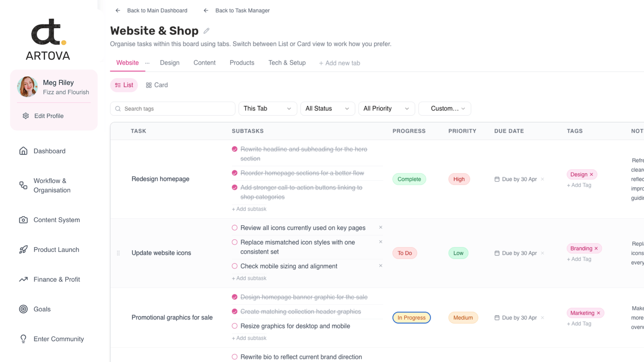Switch to Card view

(x=157, y=85)
